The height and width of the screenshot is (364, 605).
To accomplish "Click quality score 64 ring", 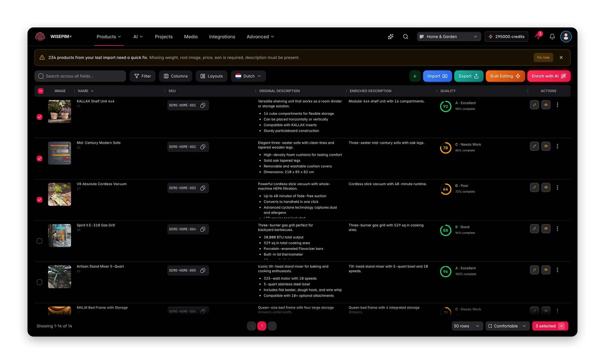I will (x=445, y=189).
